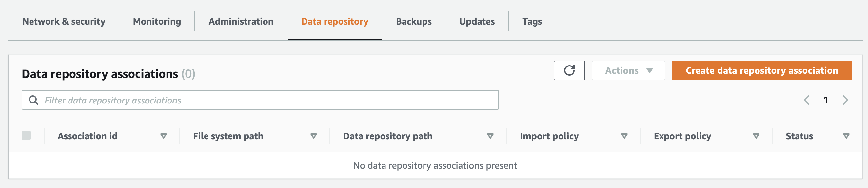Click the search magnifier icon

point(33,100)
